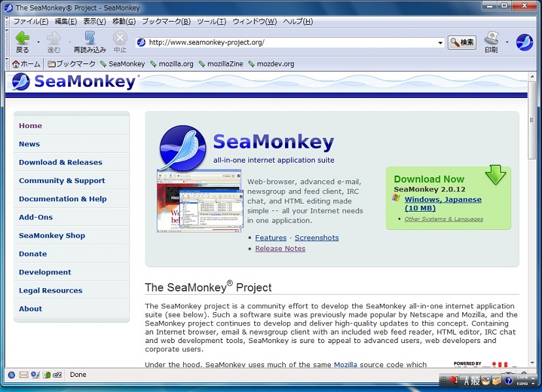Open the 表示(V) menu

tap(94, 22)
